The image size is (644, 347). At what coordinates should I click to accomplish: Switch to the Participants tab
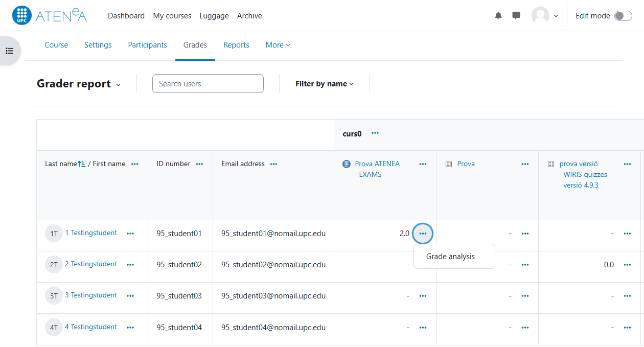point(147,45)
